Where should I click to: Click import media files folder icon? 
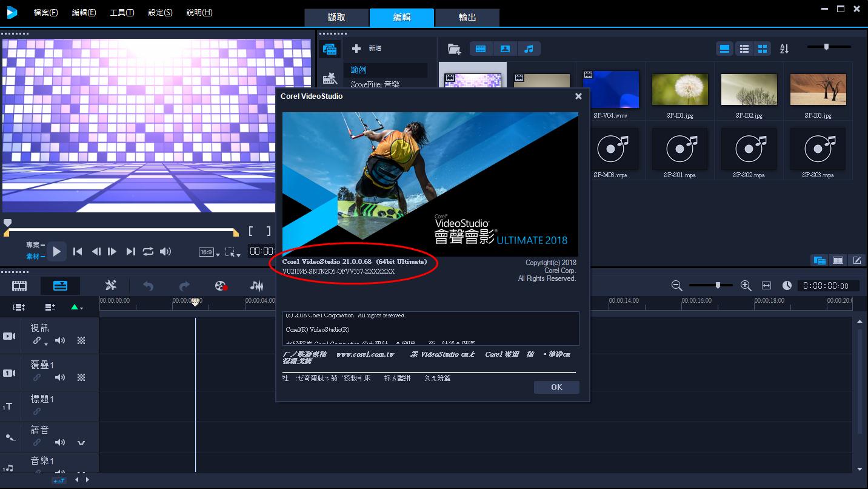454,49
